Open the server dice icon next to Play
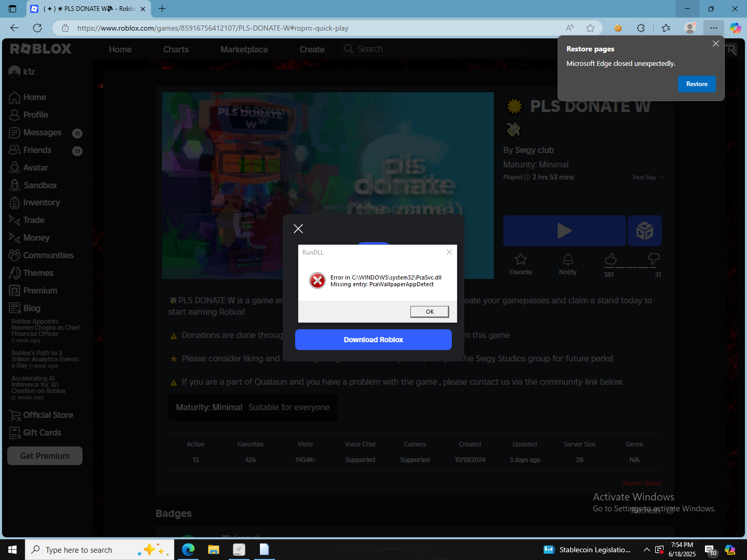Screen dimensions: 747x560 pos(645,231)
